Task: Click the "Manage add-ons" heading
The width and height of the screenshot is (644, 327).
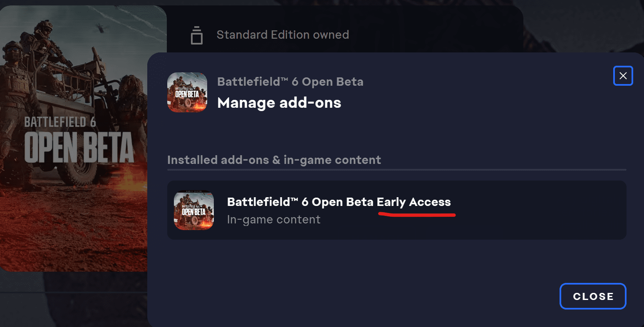Action: pos(279,103)
